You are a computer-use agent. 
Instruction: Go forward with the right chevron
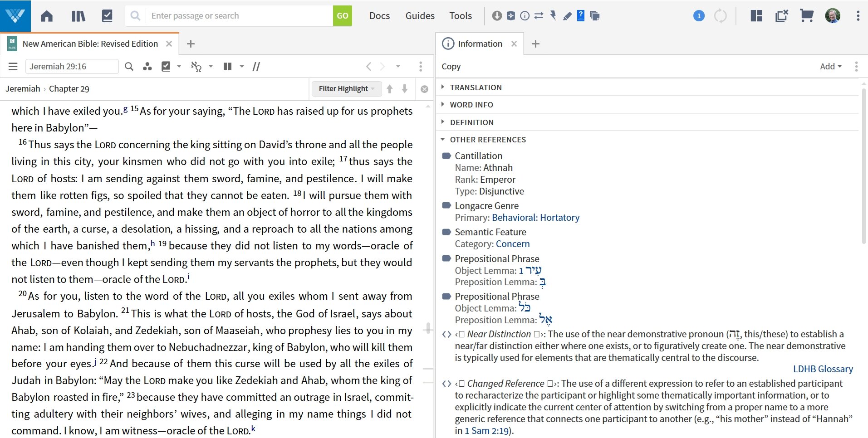(383, 67)
